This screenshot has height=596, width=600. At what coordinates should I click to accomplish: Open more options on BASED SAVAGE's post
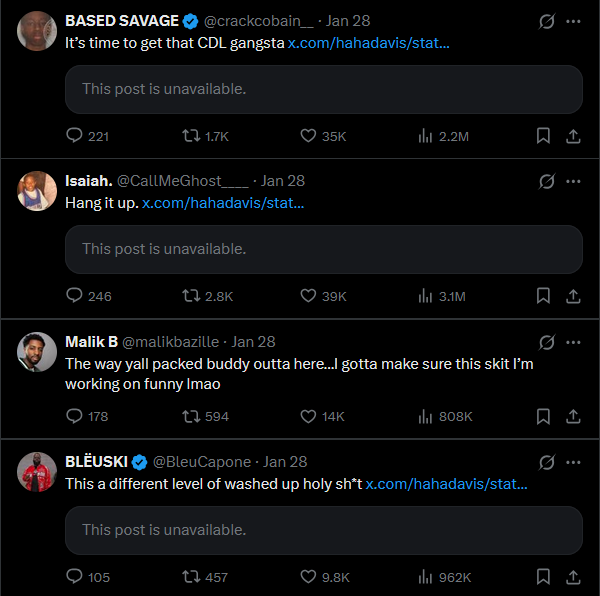[573, 21]
